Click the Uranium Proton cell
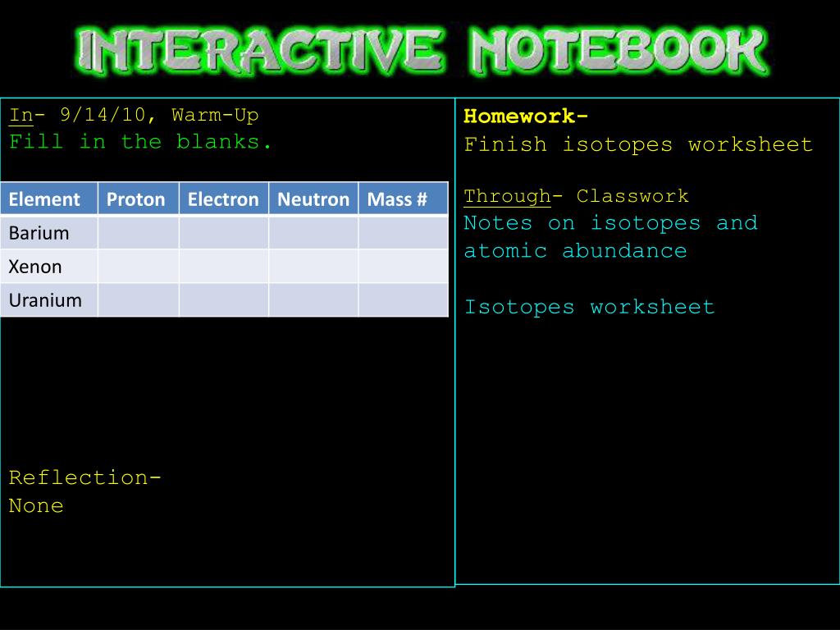 138,300
